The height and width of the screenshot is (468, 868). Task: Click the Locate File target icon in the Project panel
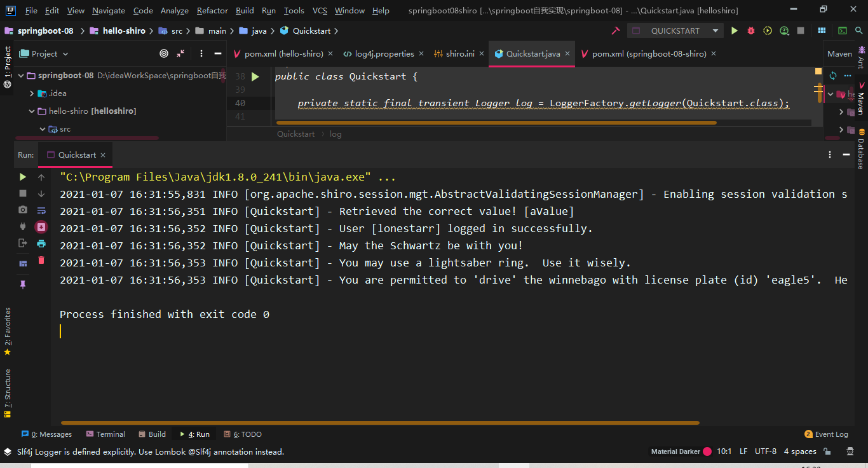click(x=164, y=54)
